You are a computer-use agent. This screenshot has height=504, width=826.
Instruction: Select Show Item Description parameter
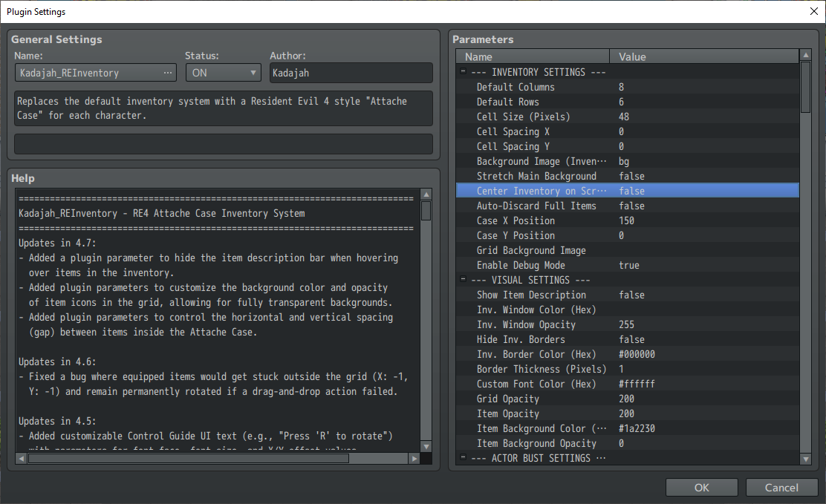point(628,295)
